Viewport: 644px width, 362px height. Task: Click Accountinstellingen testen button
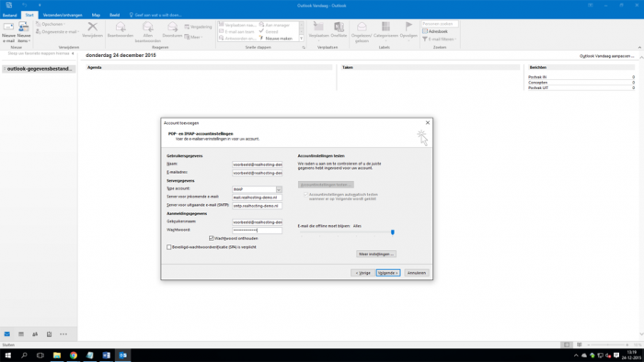[326, 185]
